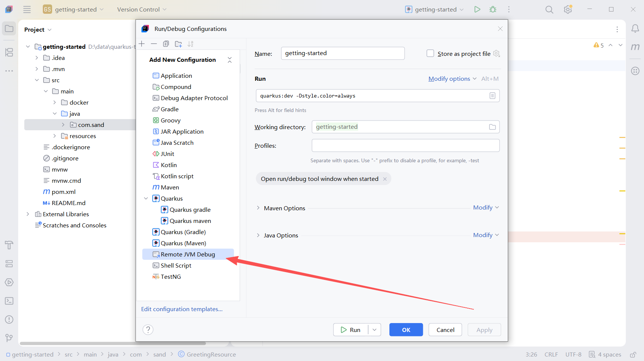Expand the External Libraries node
644x361 pixels.
click(28, 214)
